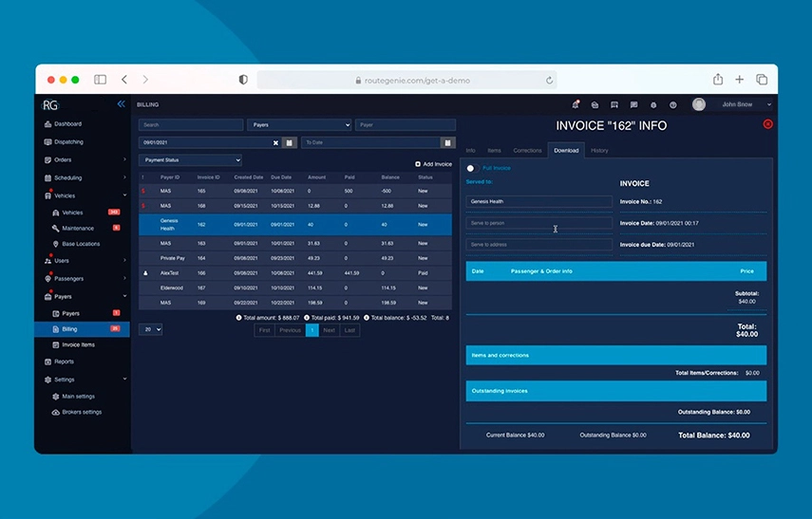Select the Elderwood invoice 167 row
This screenshot has height=519, width=812.
point(295,288)
